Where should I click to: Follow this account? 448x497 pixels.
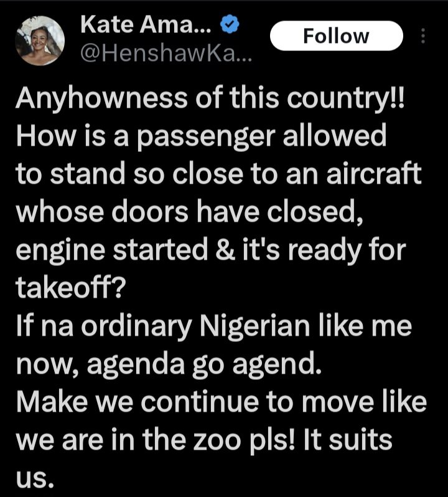[x=336, y=36]
